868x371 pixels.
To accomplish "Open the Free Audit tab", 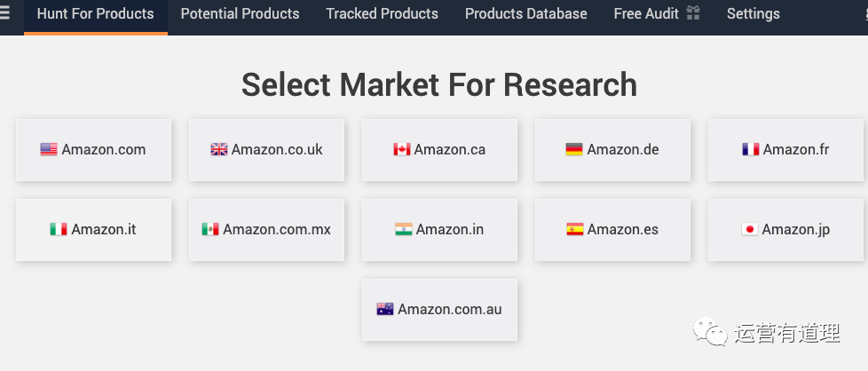I will point(646,14).
